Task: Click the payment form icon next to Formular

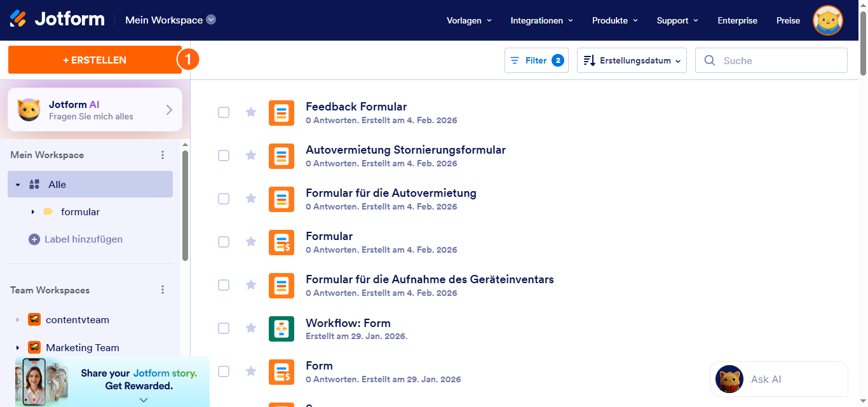Action: (281, 242)
